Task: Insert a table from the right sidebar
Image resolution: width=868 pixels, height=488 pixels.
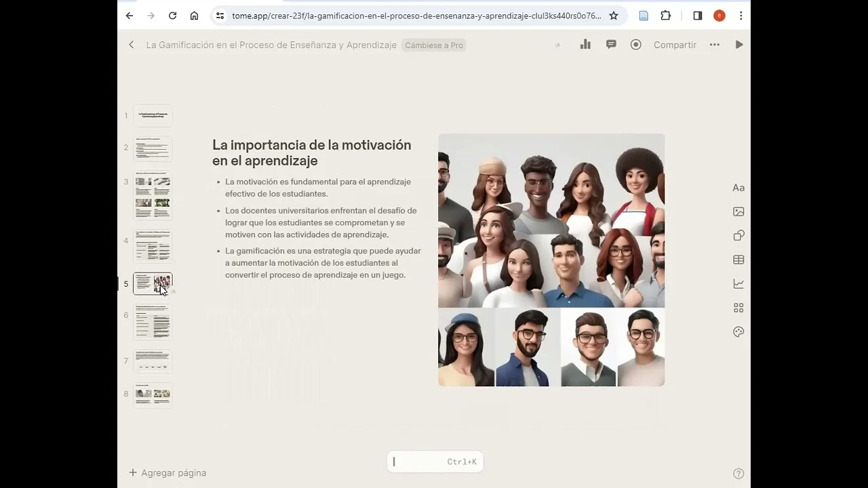Action: [738, 260]
